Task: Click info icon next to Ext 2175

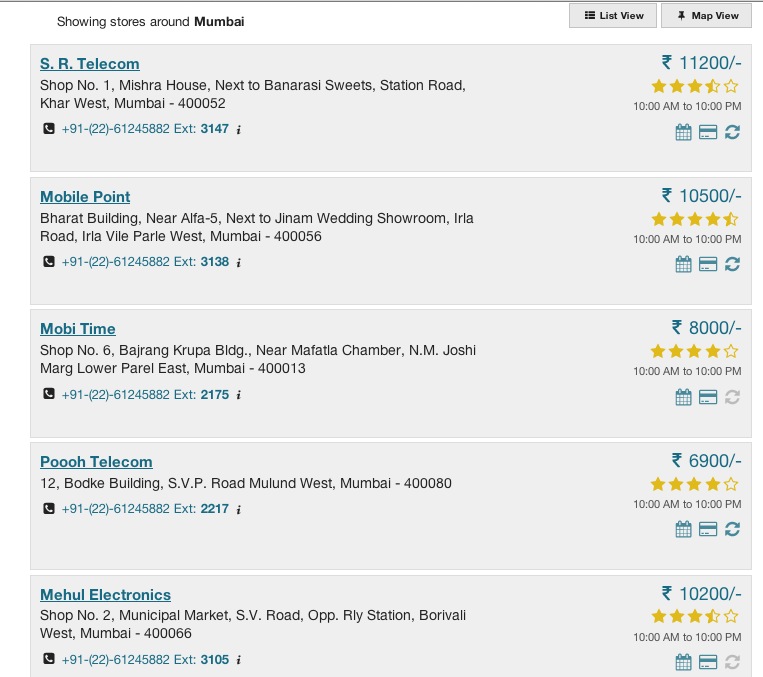Action: coord(238,395)
